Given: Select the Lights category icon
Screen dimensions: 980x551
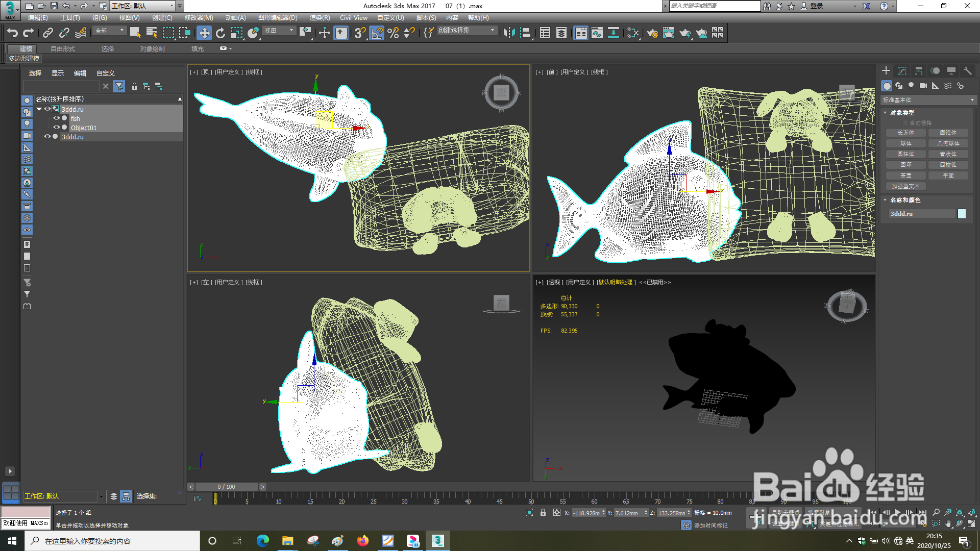Looking at the screenshot, I should click(911, 86).
